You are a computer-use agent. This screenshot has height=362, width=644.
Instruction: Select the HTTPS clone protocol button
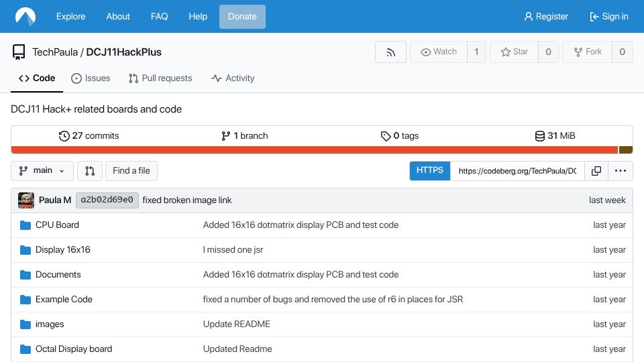(429, 171)
